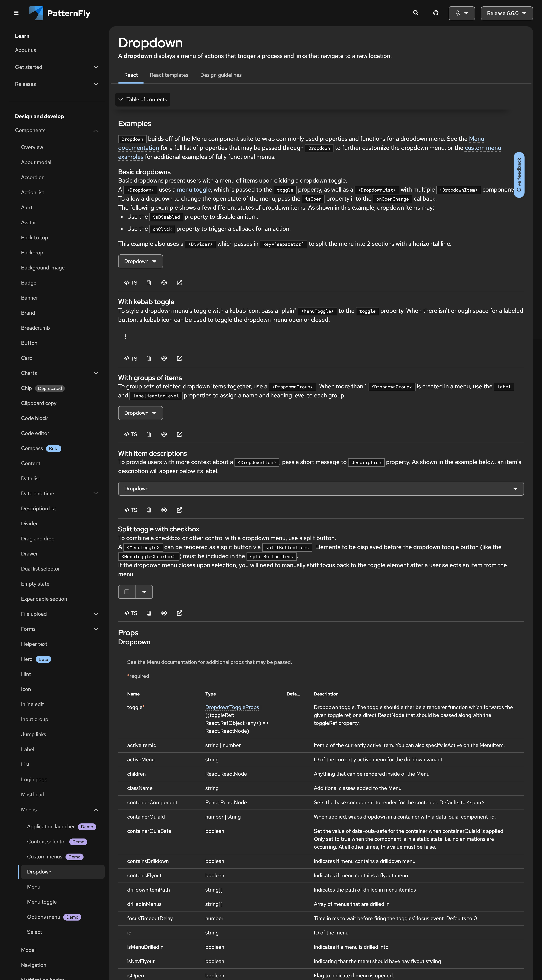Click the containerOuiaSafe prop name
This screenshot has height=980, width=542.
(149, 831)
